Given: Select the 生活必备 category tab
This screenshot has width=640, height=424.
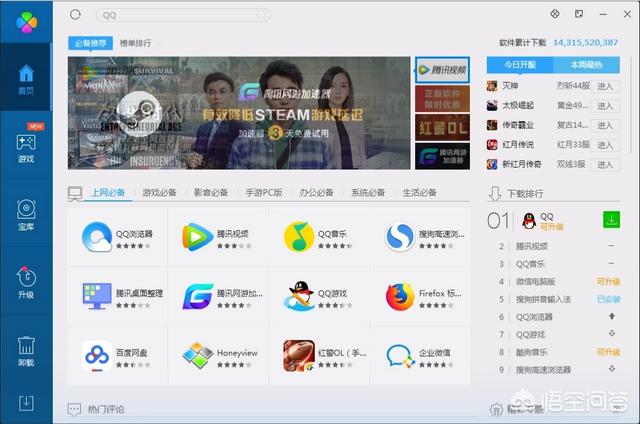Looking at the screenshot, I should coord(420,193).
